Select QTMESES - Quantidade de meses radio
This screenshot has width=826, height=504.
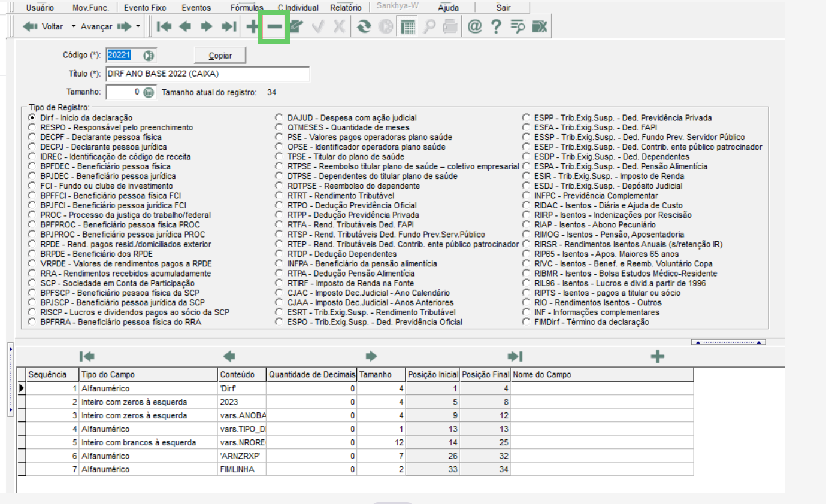click(279, 127)
